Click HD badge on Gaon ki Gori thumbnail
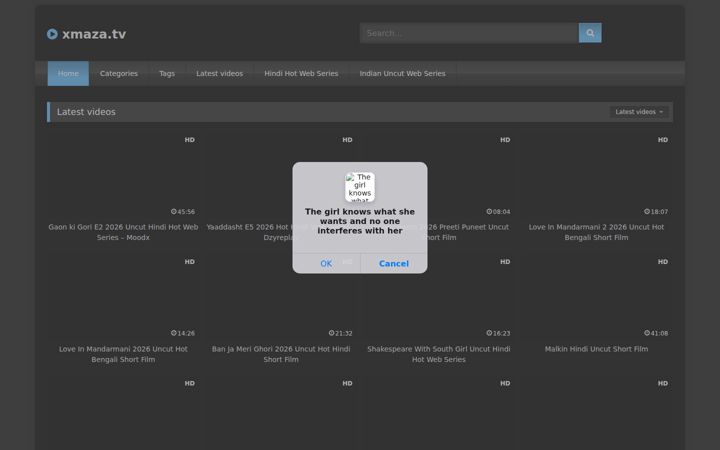The image size is (720, 450). pyautogui.click(x=190, y=140)
